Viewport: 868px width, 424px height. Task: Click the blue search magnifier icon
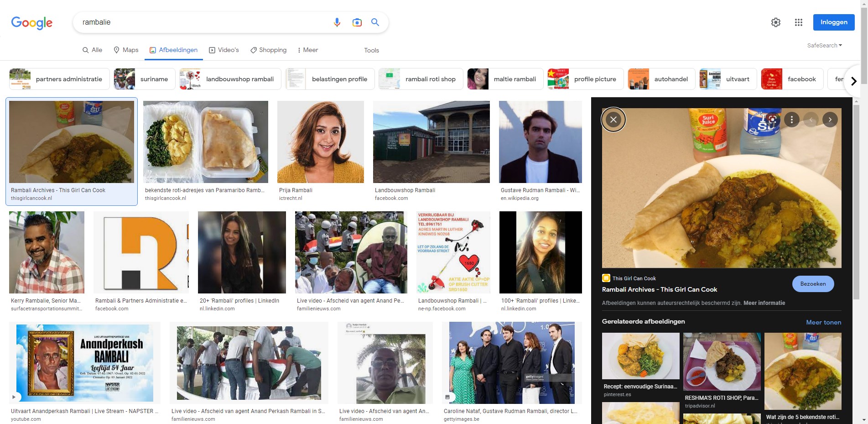click(x=375, y=22)
